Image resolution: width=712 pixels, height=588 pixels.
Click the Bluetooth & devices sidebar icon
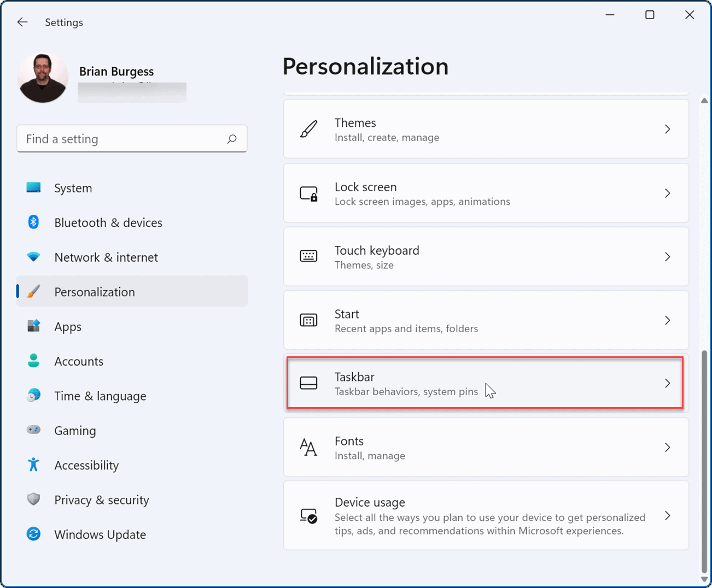point(33,222)
